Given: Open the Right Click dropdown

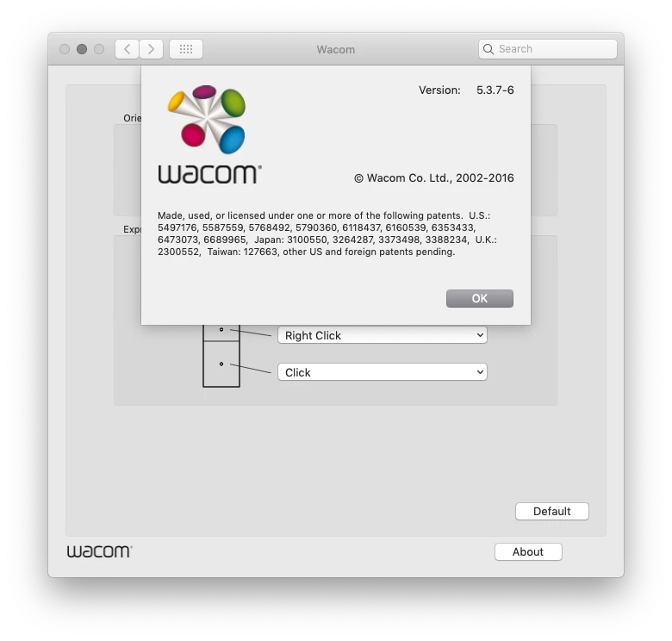Looking at the screenshot, I should pyautogui.click(x=383, y=335).
